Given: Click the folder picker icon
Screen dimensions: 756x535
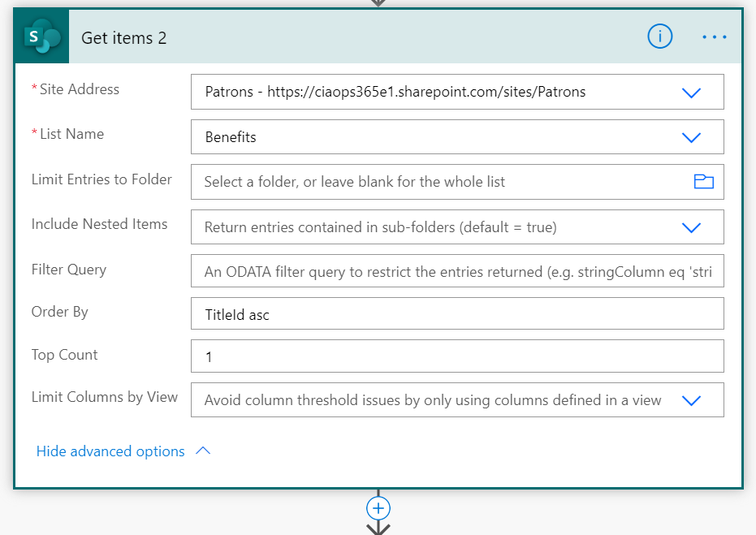Looking at the screenshot, I should 703,182.
